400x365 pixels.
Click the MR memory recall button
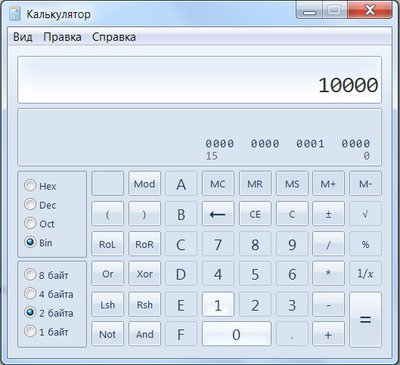(x=255, y=183)
